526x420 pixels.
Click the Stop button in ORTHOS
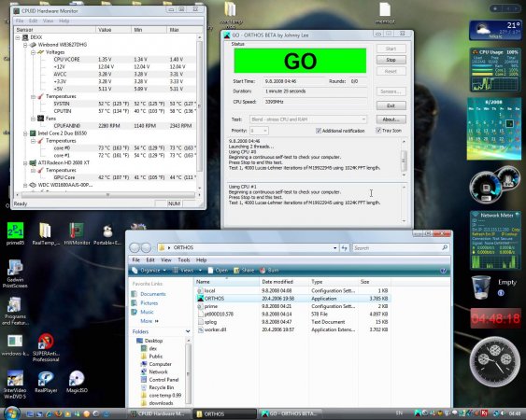tap(391, 60)
